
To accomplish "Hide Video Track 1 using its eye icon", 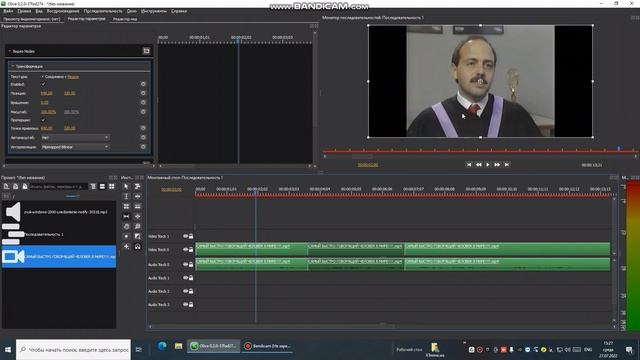I will pos(185,236).
